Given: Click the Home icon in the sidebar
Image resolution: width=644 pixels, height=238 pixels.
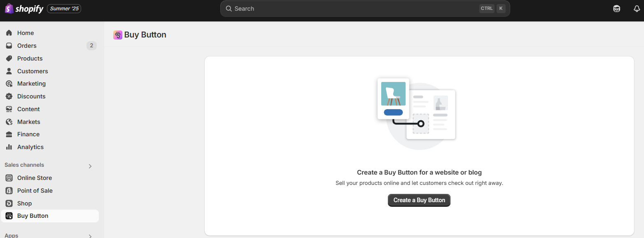Looking at the screenshot, I should [x=9, y=33].
